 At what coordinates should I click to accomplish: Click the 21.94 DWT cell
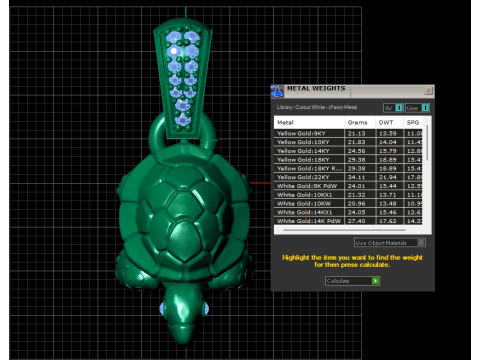coord(389,177)
